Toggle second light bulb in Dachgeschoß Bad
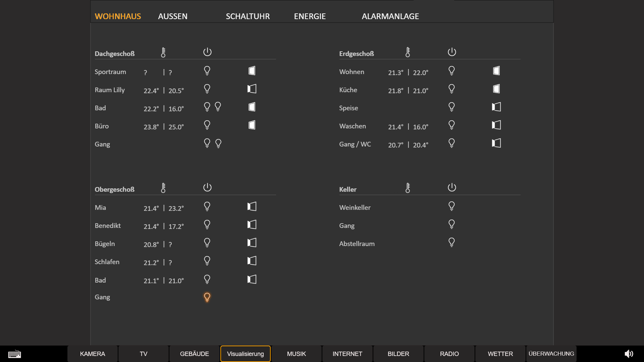644x362 pixels. click(218, 107)
